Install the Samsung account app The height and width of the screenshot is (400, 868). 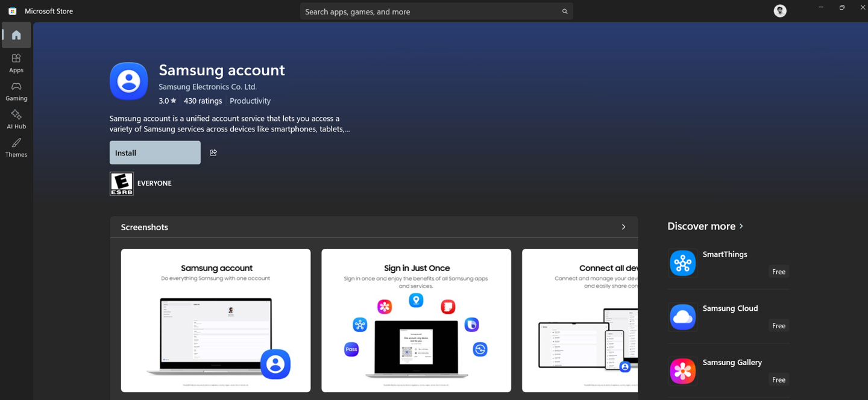pos(154,152)
